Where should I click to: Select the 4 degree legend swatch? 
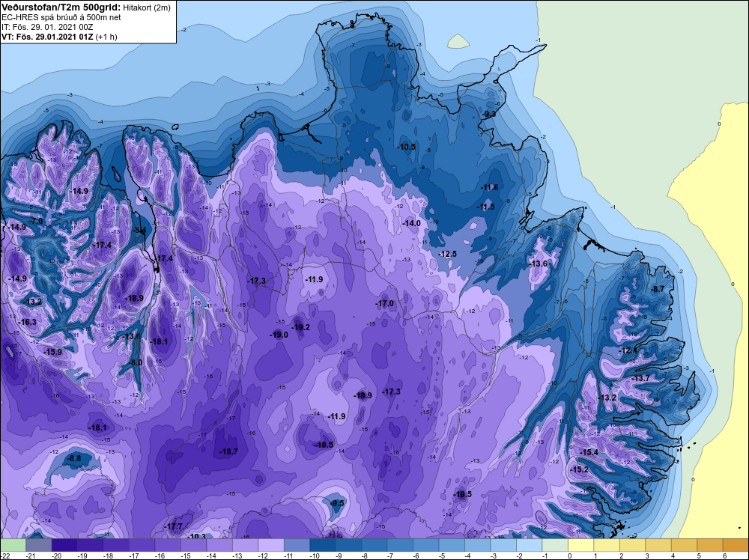[684, 545]
